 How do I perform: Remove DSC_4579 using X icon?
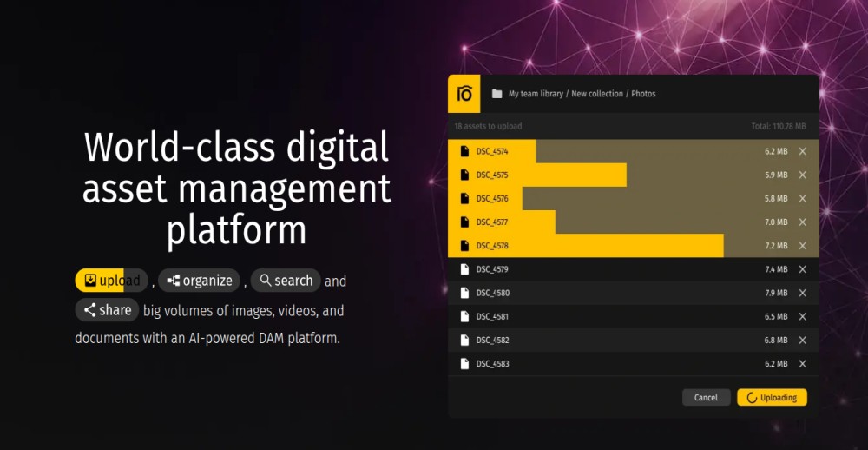coord(802,269)
